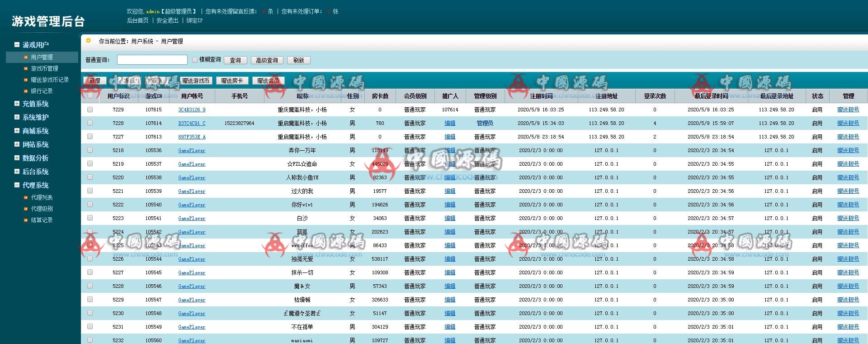Click the 赠送会员 button
This screenshot has height=344, width=868.
[268, 81]
